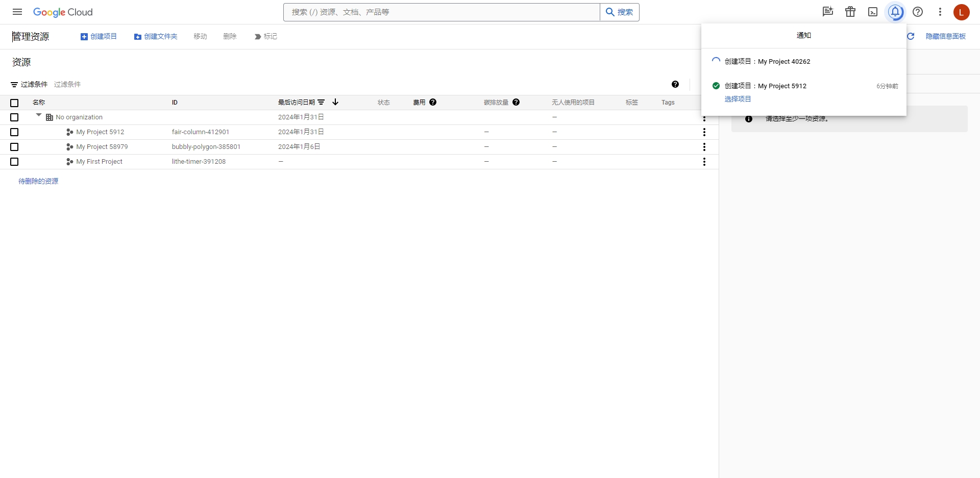Select the My First Project name

[x=99, y=162]
